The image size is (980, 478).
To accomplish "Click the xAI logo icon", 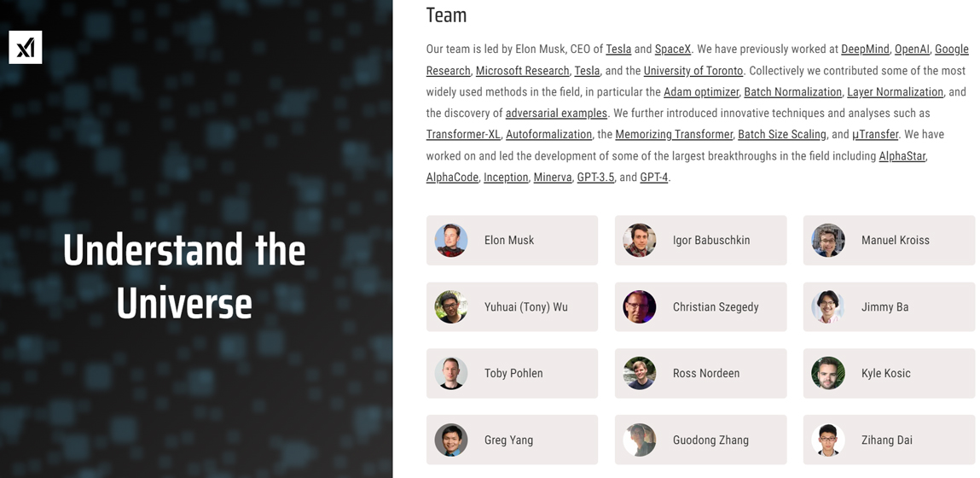I will (x=26, y=48).
